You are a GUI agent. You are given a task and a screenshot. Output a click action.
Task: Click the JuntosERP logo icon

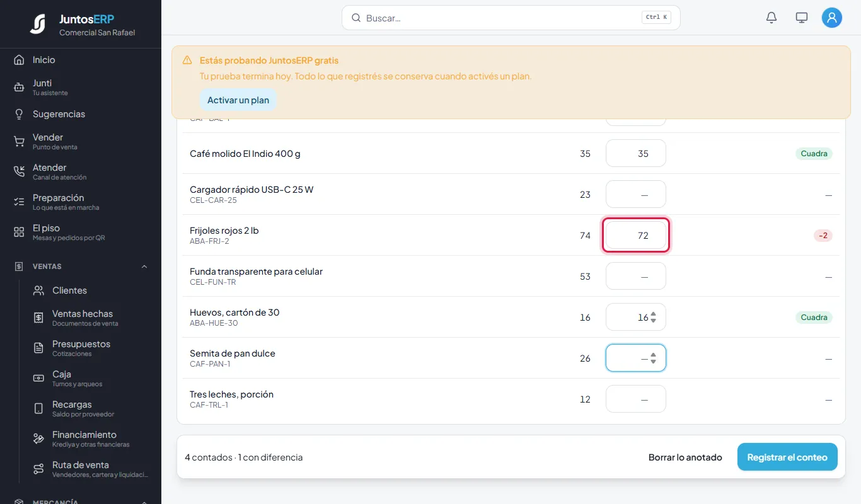(x=38, y=24)
